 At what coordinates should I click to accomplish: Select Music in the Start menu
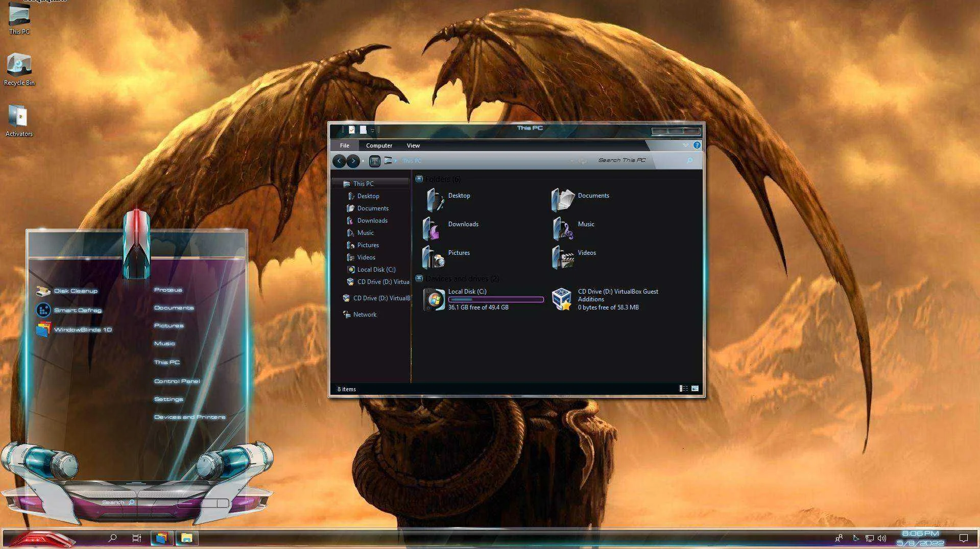coord(164,344)
